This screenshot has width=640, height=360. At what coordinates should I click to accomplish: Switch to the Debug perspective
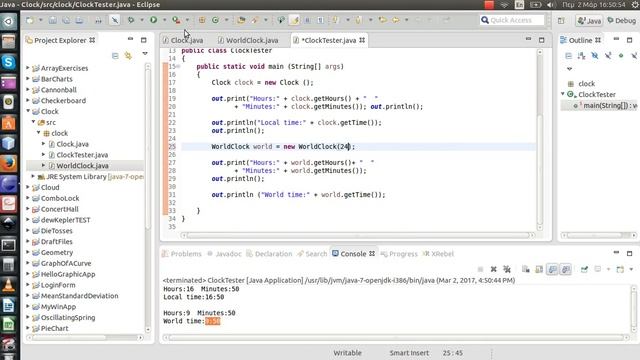point(622,20)
